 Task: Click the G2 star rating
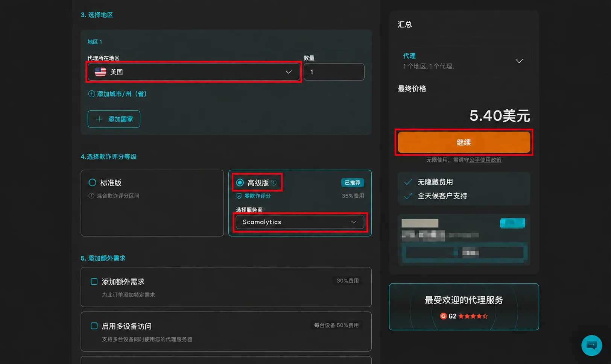click(473, 316)
